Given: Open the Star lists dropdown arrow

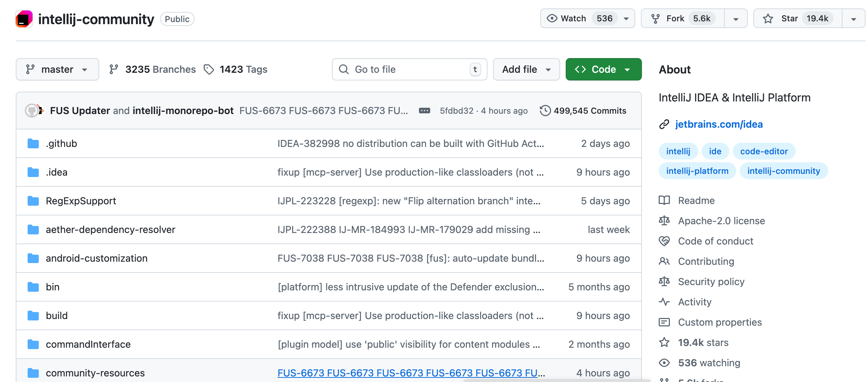Looking at the screenshot, I should 854,19.
